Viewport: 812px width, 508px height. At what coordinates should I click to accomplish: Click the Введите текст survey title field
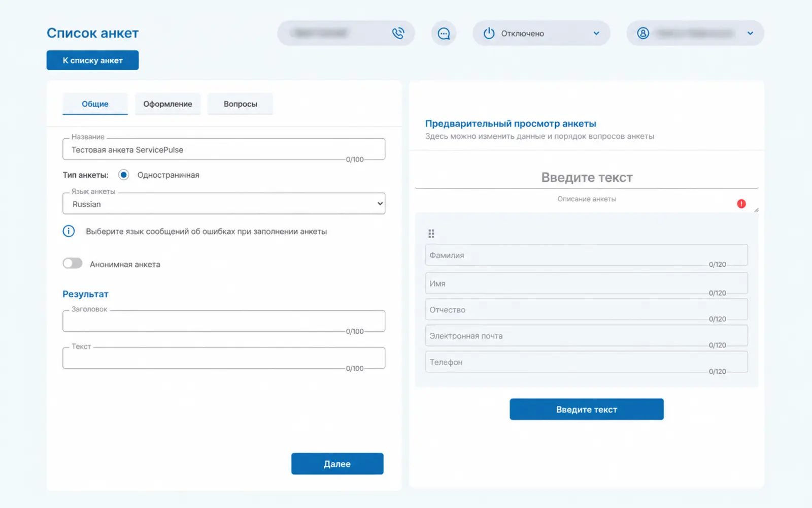(587, 177)
